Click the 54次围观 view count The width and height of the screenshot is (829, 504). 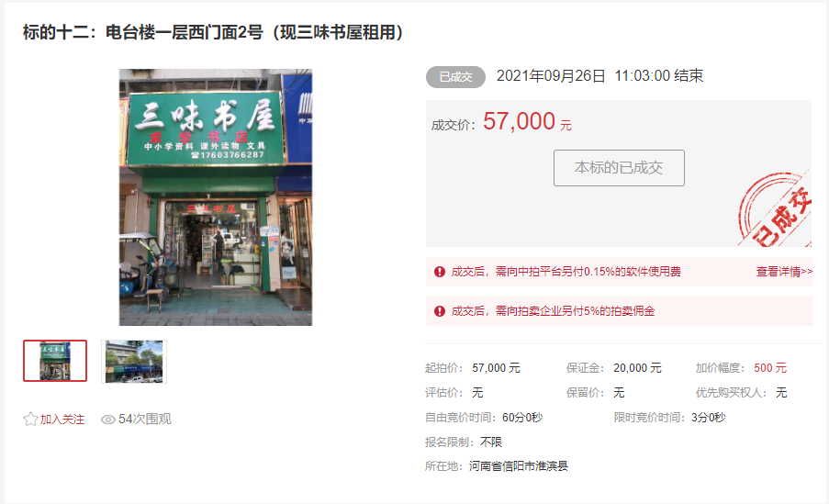click(145, 420)
